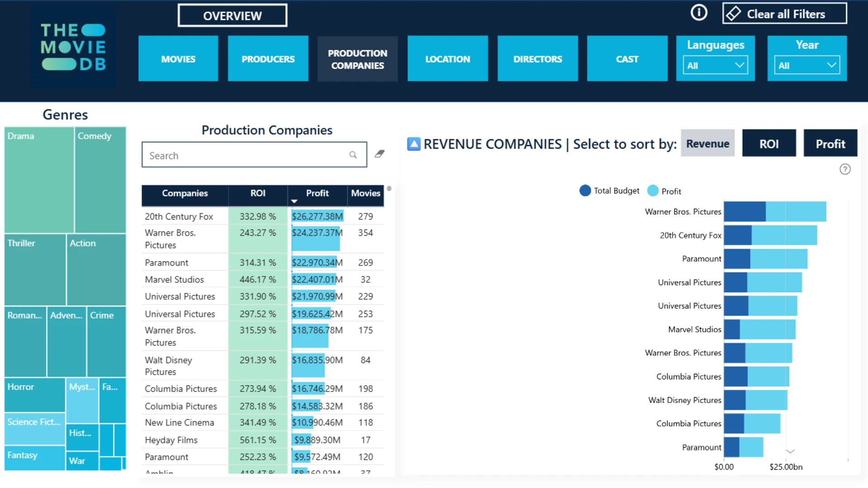Select the War genre tile
Viewport: 868px width, 488px height.
(82, 461)
